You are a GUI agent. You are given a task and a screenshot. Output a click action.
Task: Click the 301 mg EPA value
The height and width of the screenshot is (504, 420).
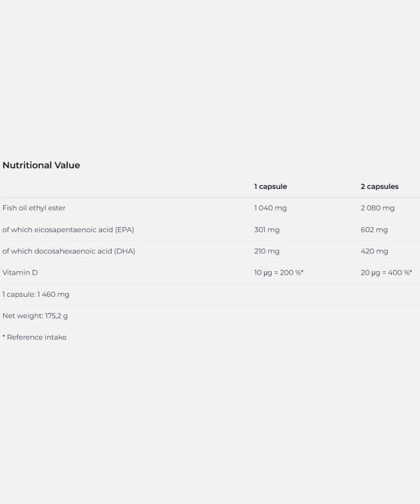pyautogui.click(x=267, y=230)
